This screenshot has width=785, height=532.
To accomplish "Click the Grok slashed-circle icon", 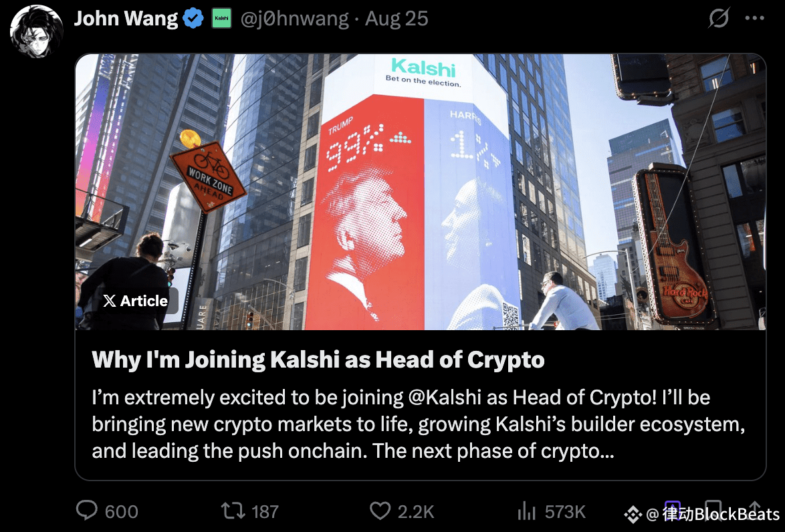I will point(719,18).
